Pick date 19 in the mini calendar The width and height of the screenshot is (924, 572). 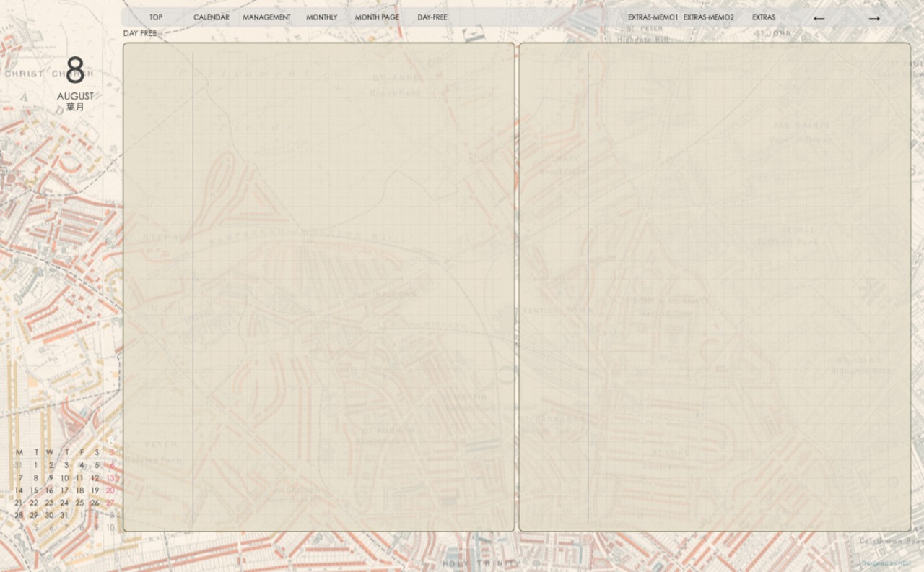pos(95,490)
